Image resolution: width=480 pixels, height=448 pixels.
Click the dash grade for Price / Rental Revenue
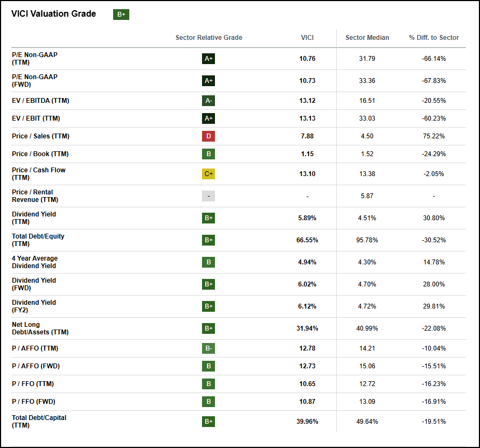click(x=208, y=196)
